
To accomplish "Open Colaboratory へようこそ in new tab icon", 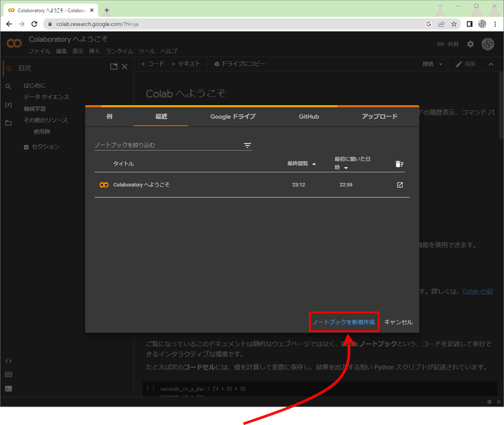I will coord(399,185).
